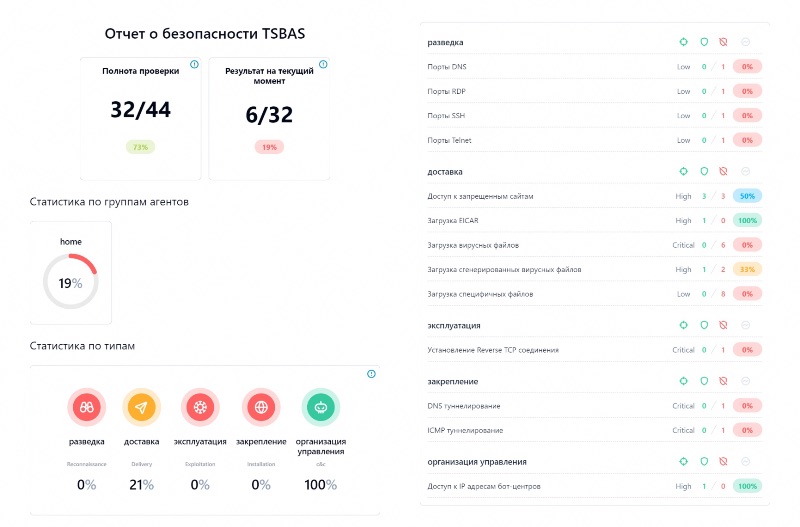The image size is (800, 527).
Task: Click the Delivery (доставка) paper-plane icon
Action: (x=141, y=407)
